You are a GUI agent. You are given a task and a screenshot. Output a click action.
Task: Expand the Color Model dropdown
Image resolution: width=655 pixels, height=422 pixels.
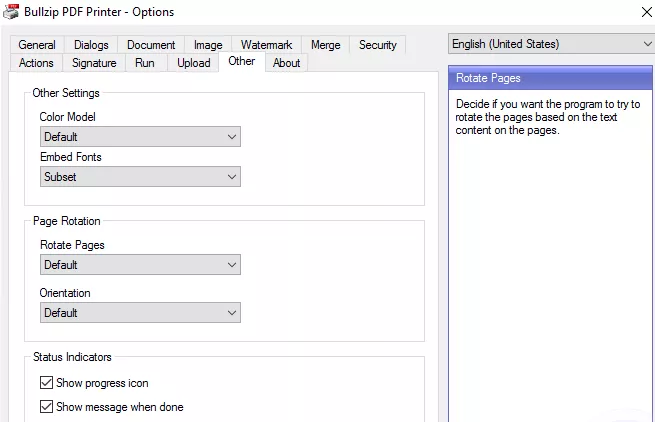[140, 137]
